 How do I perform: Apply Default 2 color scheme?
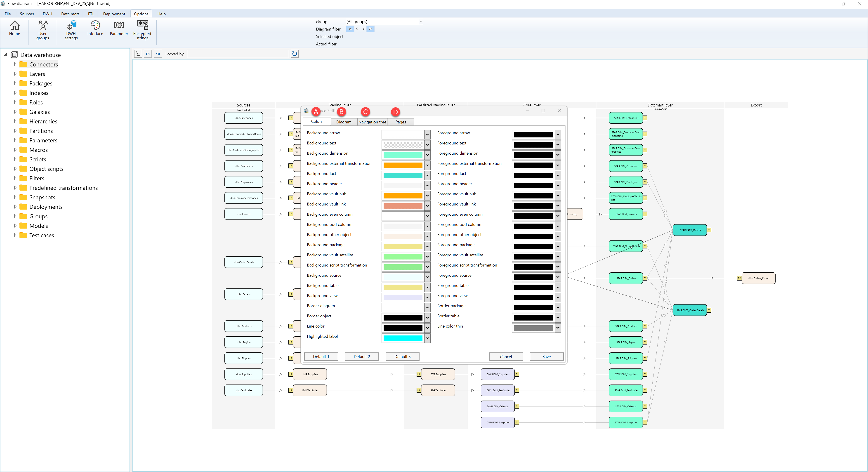tap(362, 356)
